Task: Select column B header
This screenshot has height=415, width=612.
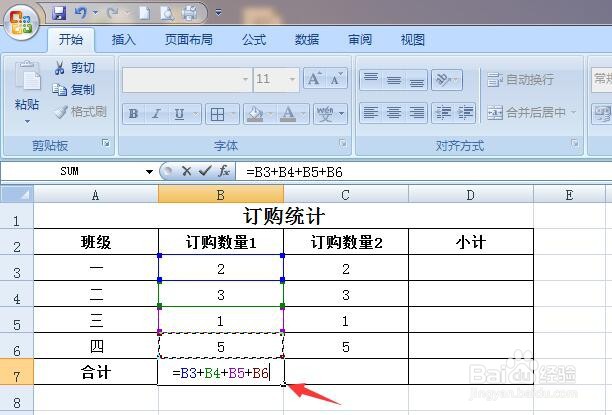Action: point(221,194)
